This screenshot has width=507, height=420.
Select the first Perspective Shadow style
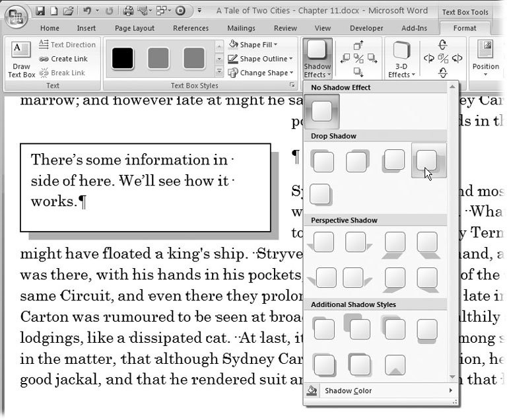(x=323, y=243)
